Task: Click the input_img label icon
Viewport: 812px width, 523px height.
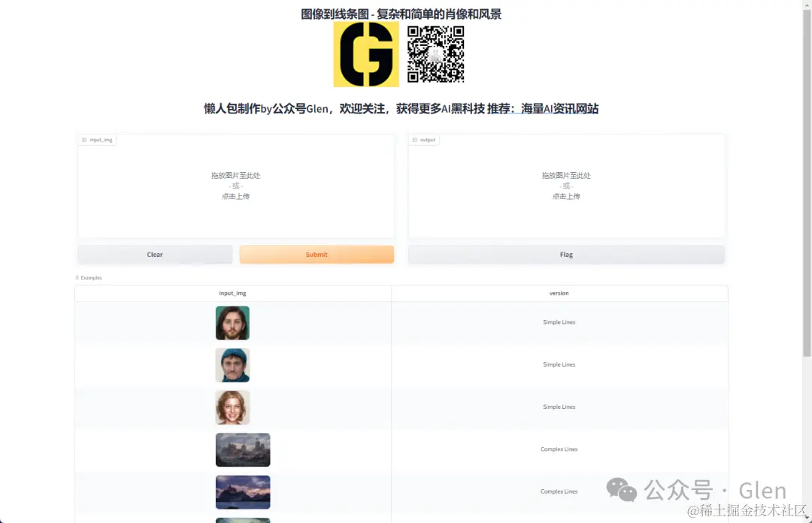Action: [x=84, y=140]
